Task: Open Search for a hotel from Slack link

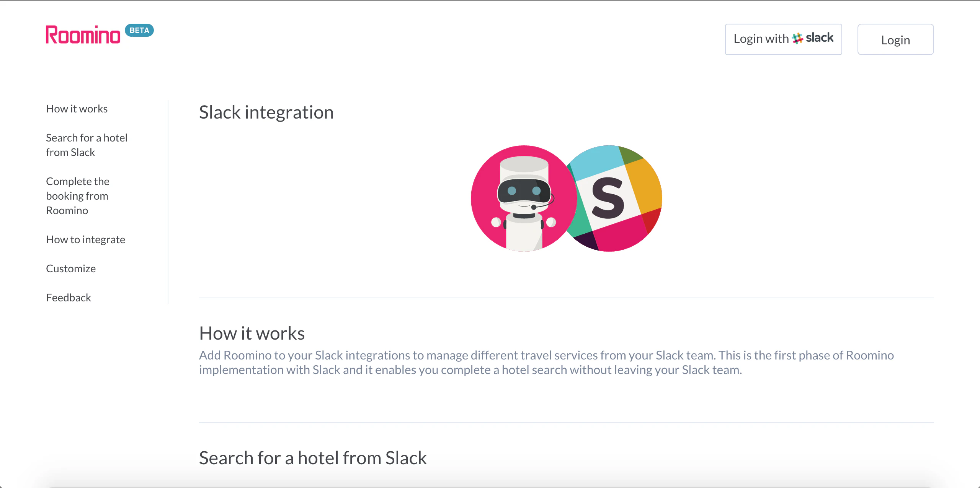Action: click(87, 145)
